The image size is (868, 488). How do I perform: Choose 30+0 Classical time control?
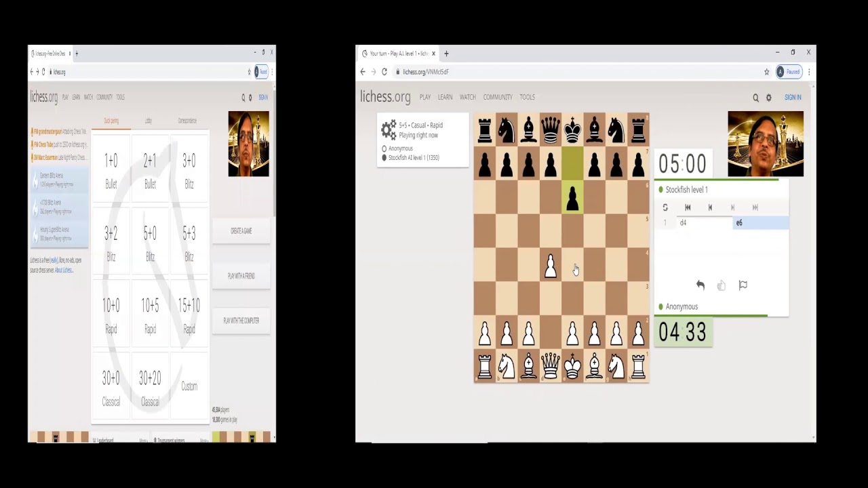[x=111, y=387]
